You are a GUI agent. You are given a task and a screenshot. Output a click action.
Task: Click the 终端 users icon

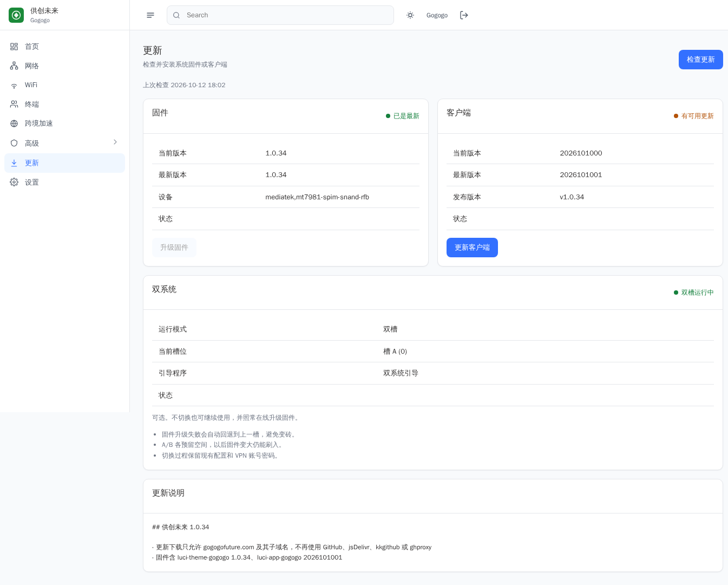(14, 105)
